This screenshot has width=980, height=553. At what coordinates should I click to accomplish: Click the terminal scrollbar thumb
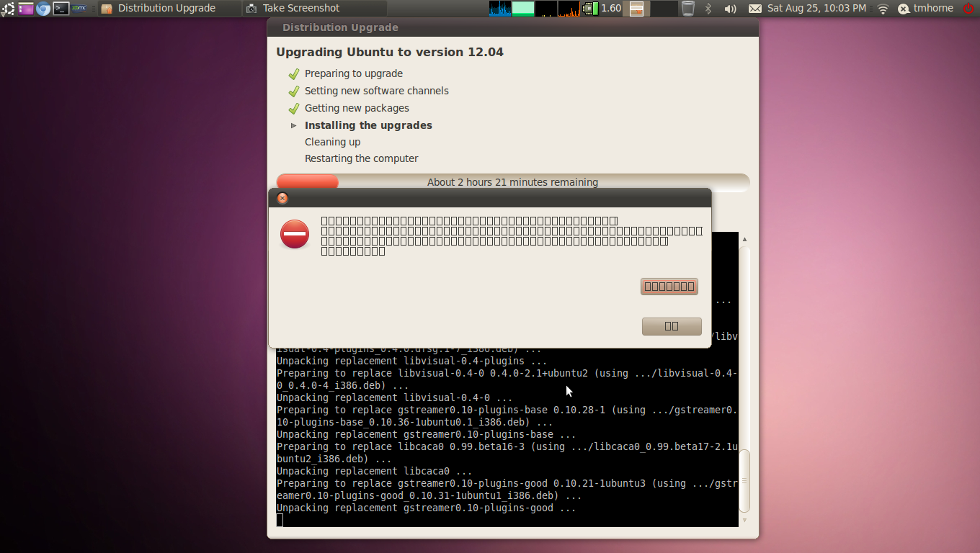[x=745, y=480]
